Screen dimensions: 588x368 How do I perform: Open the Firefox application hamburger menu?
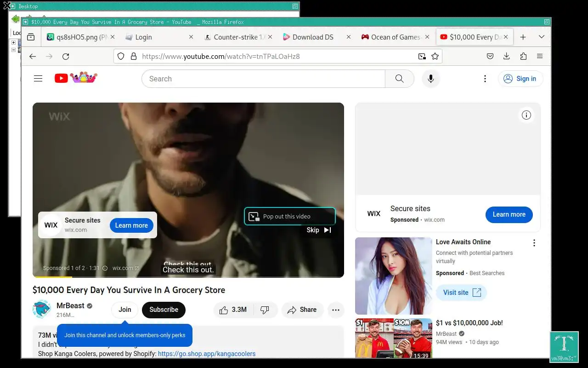click(540, 56)
